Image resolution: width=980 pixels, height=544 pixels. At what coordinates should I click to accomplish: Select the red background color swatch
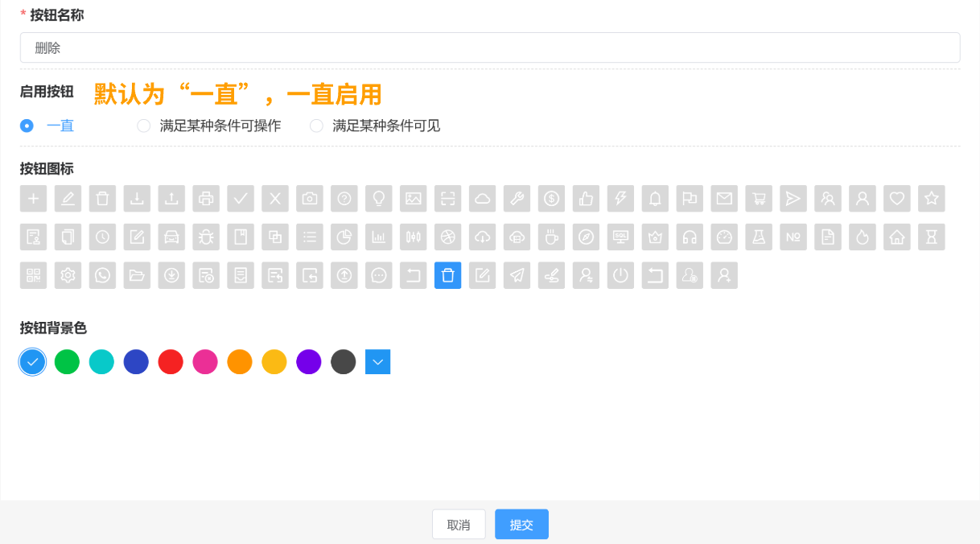[171, 361]
